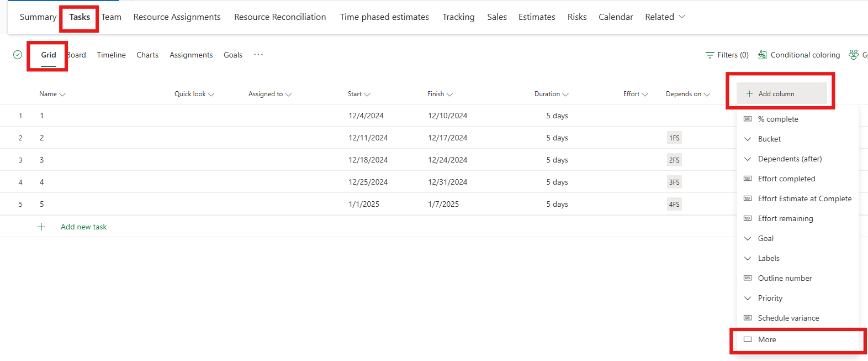This screenshot has width=868, height=361.
Task: Switch to the Summary tab
Action: click(38, 17)
